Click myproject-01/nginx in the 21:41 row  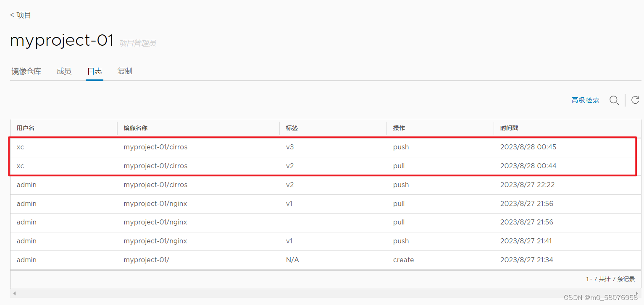point(155,241)
